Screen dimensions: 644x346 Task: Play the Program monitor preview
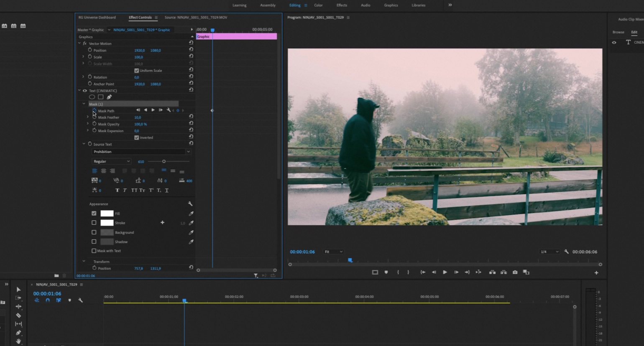click(445, 272)
